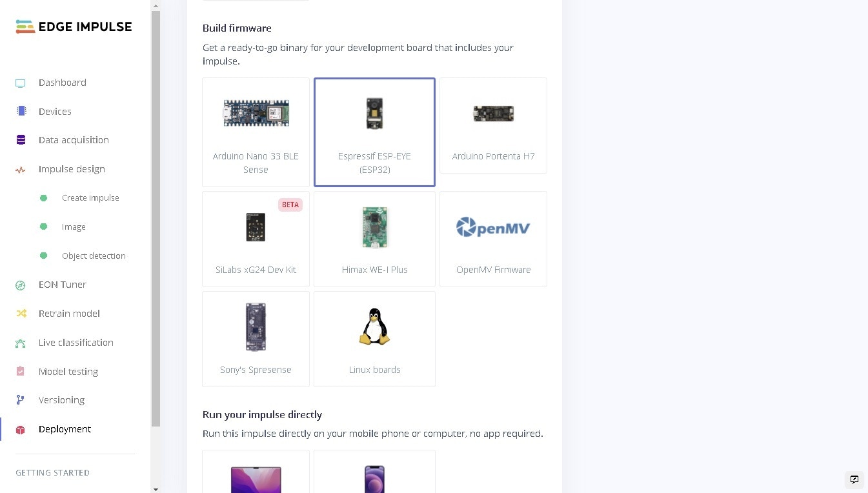
Task: Click the EON Tuner compass icon
Action: point(21,285)
